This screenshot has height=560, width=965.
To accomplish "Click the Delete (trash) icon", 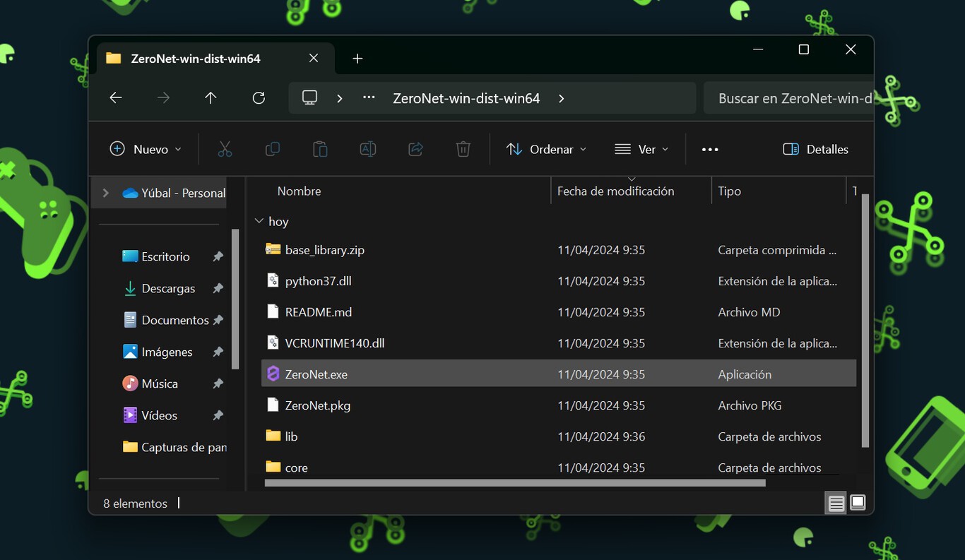I will [463, 149].
